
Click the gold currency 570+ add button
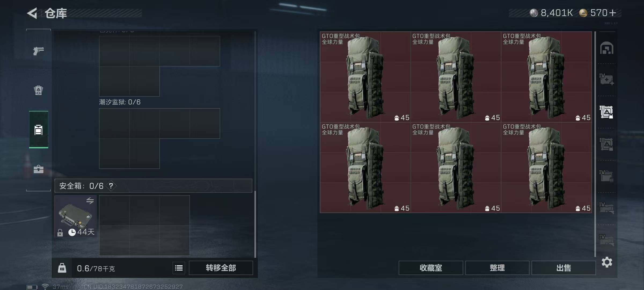[613, 13]
